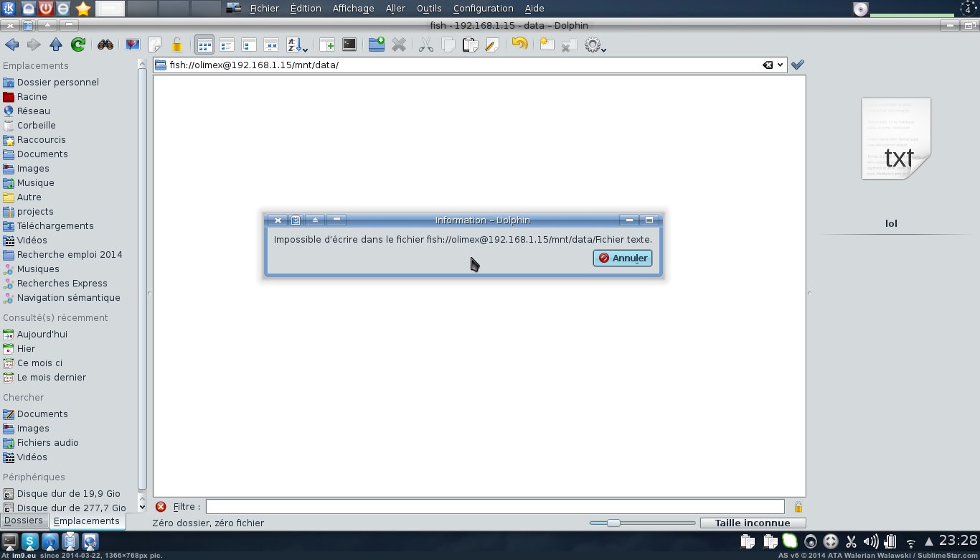
Task: Open the Affichage menu
Action: (x=353, y=9)
